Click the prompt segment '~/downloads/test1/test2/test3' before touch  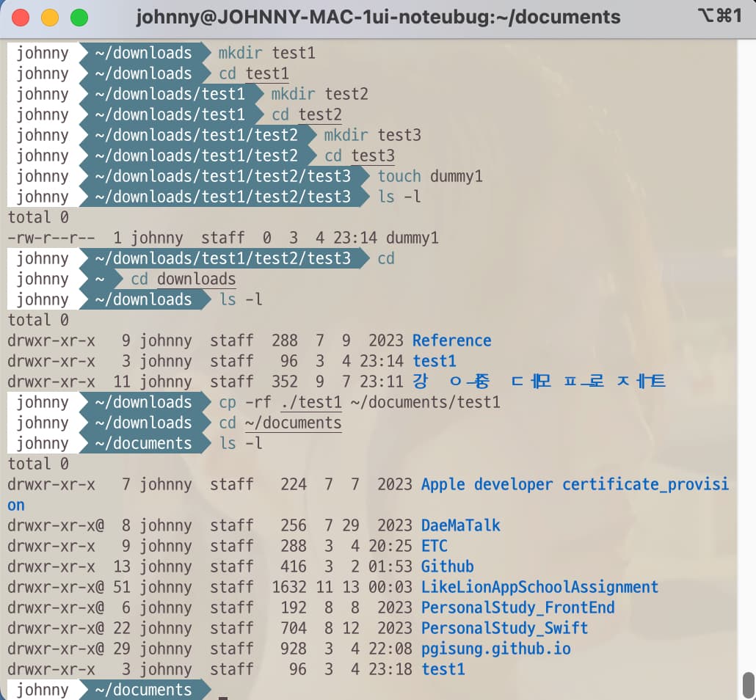pos(222,176)
